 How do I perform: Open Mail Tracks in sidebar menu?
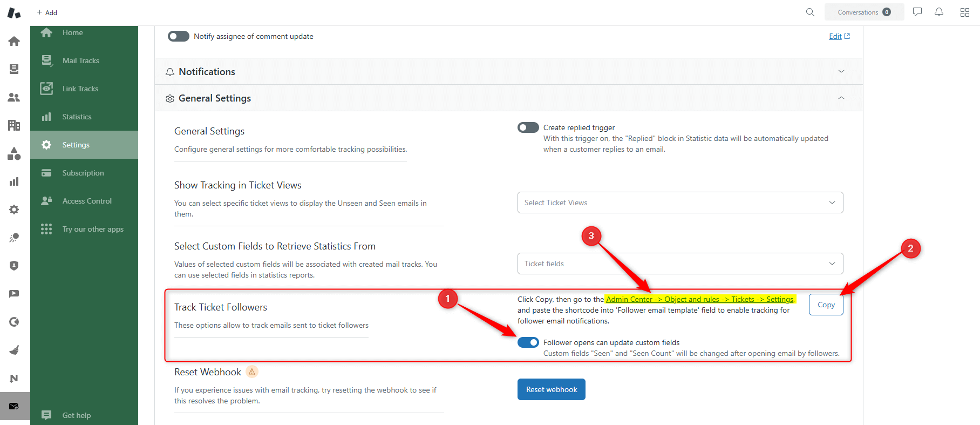coord(81,60)
